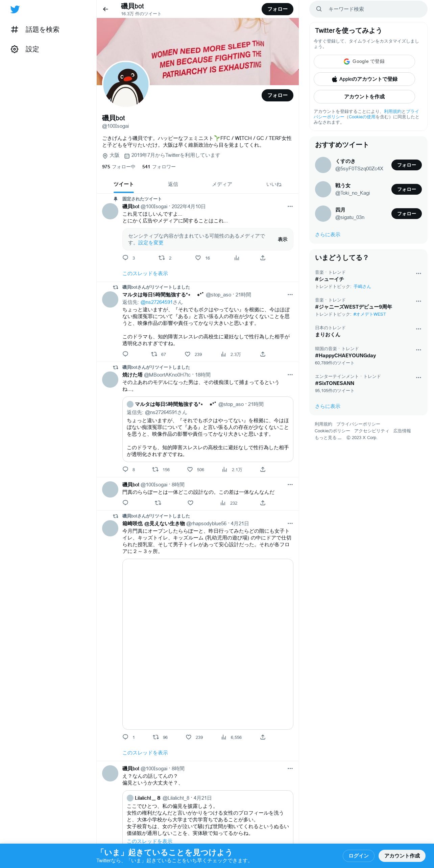This screenshot has width=434, height=868.
Task: View 6,556 analytics on 箱崎咲也 tweet
Action: pos(223,737)
